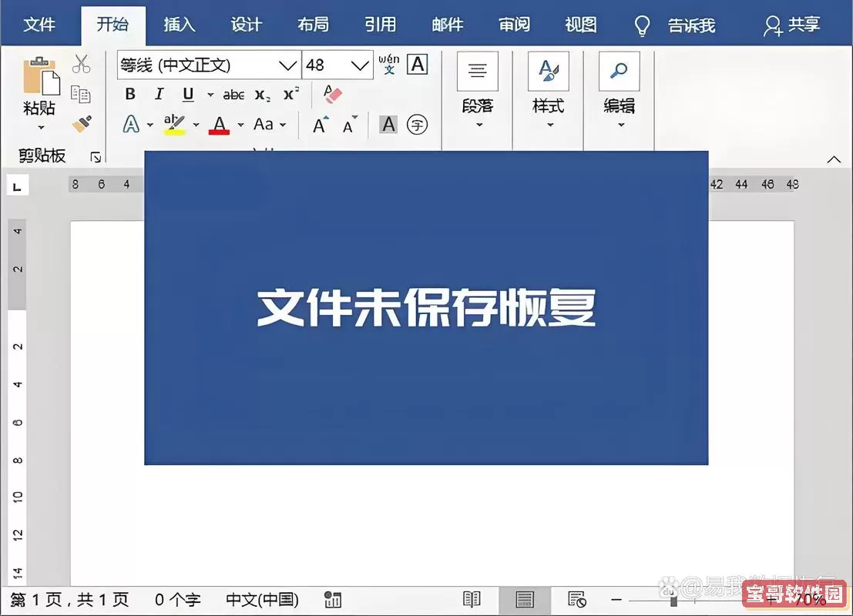
Task: Increase font size with grow icon
Action: click(321, 125)
